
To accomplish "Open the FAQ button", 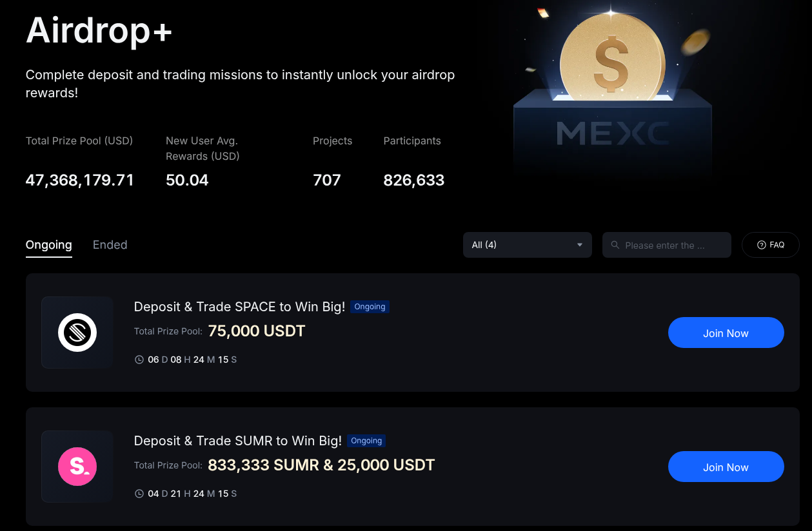I will pos(771,245).
